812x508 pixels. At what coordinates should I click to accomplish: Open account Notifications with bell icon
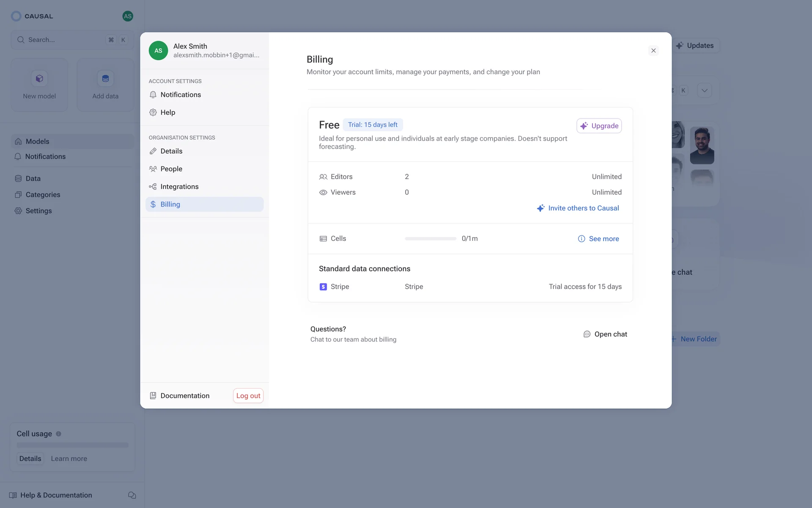[180, 95]
